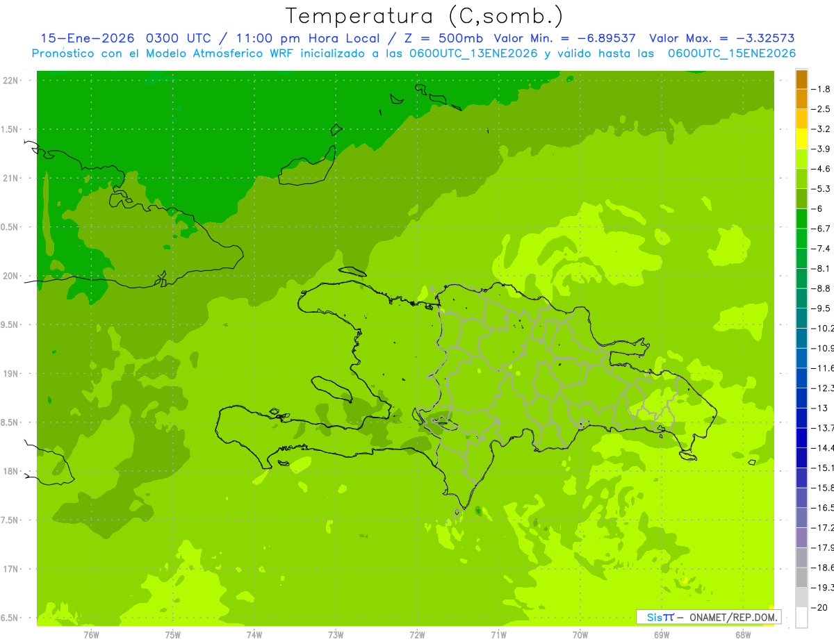
Task: Click the '6.5N' latitude label
Action: [x=9, y=618]
